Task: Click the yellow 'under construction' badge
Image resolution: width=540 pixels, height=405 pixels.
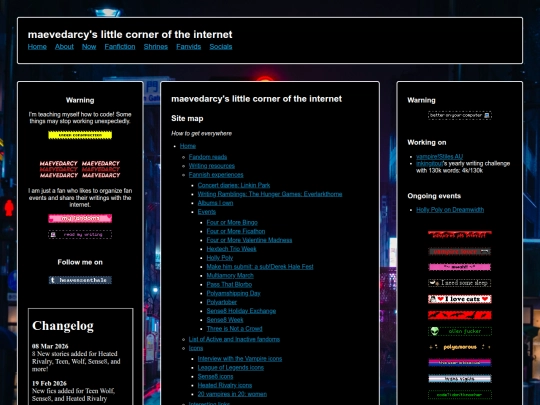Action: [x=80, y=135]
